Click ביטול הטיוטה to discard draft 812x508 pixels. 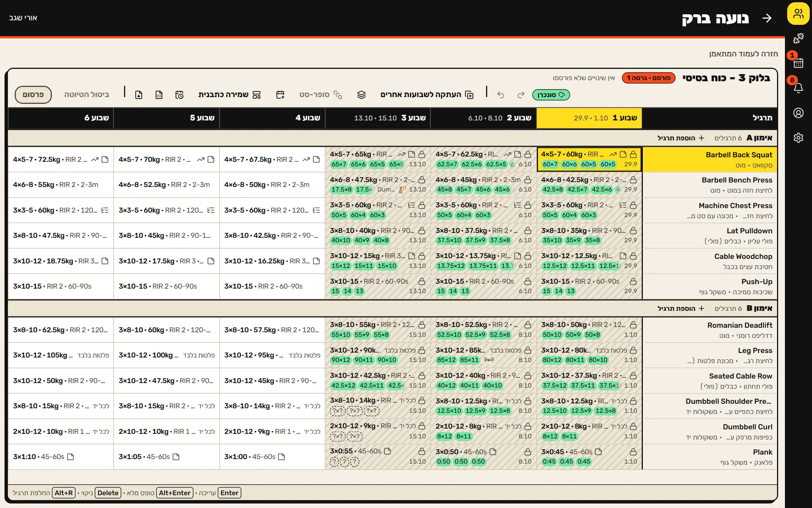(x=86, y=95)
